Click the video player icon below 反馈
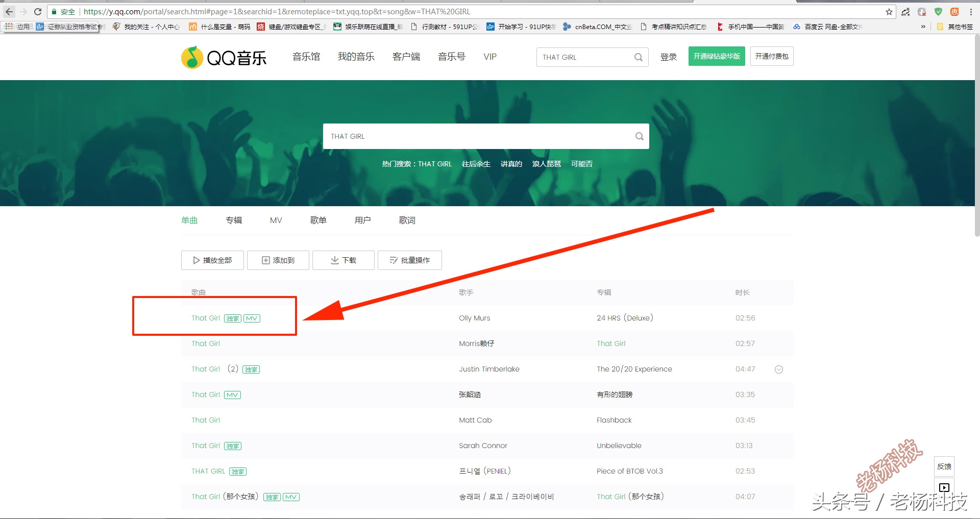 pyautogui.click(x=944, y=487)
